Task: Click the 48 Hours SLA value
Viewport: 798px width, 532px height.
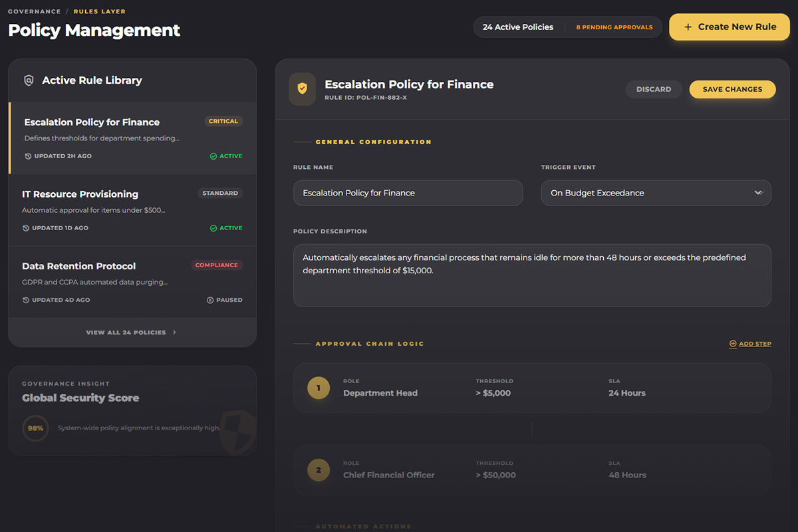Action: tap(628, 475)
